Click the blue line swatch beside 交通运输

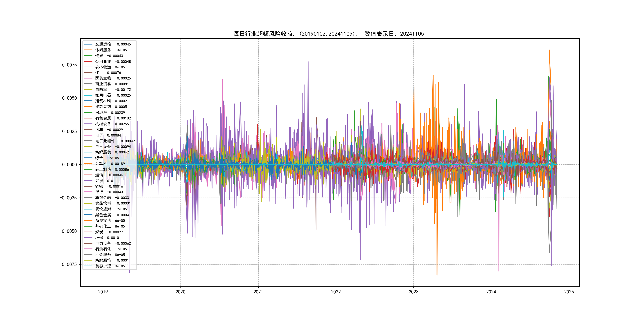tap(88, 44)
